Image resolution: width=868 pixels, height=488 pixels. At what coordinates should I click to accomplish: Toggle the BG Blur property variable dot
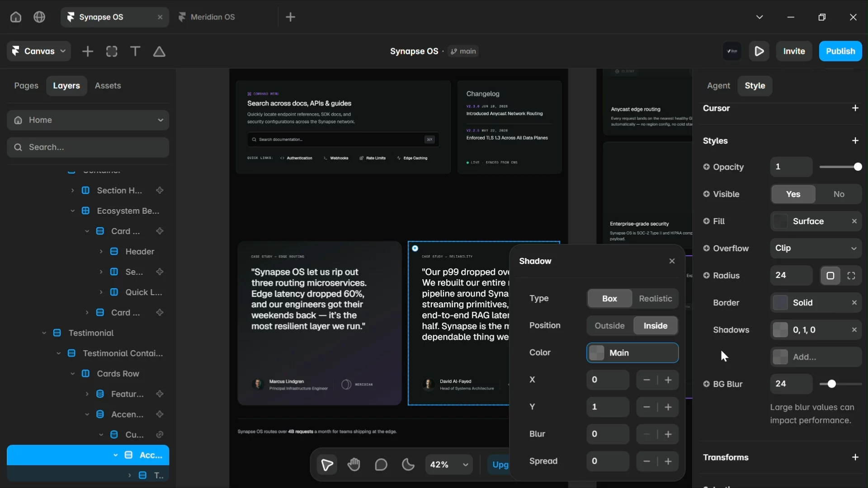click(x=707, y=384)
